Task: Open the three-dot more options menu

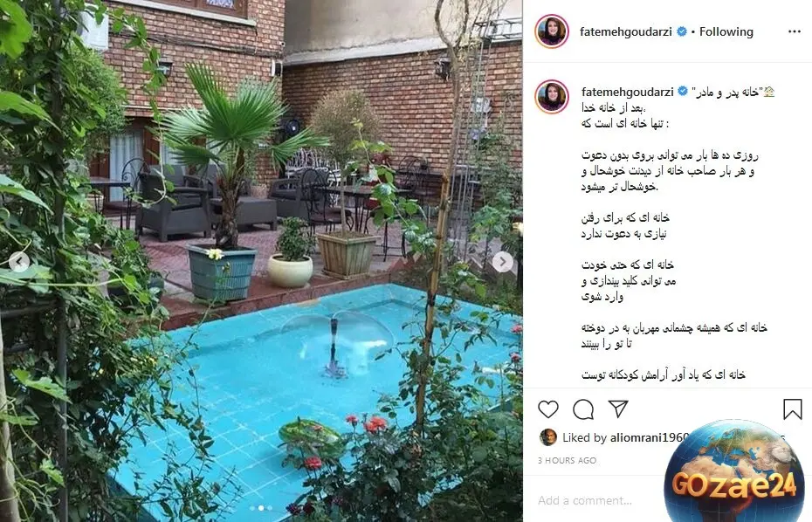Action: point(795,31)
